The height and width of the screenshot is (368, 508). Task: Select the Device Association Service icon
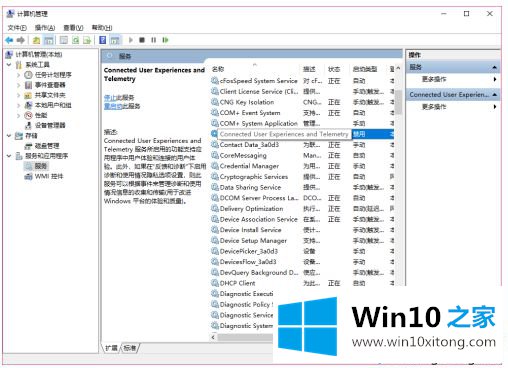coord(215,219)
